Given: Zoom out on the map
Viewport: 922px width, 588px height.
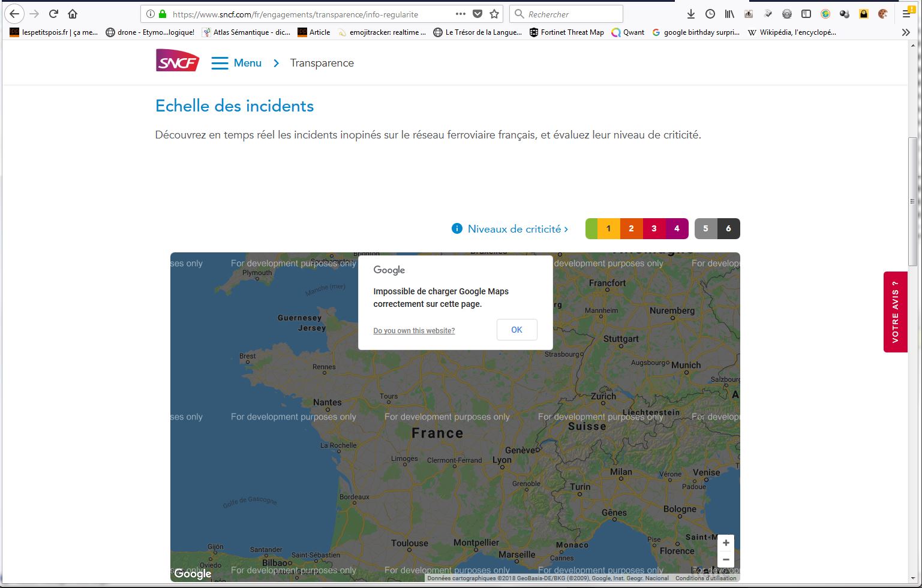Looking at the screenshot, I should (726, 560).
